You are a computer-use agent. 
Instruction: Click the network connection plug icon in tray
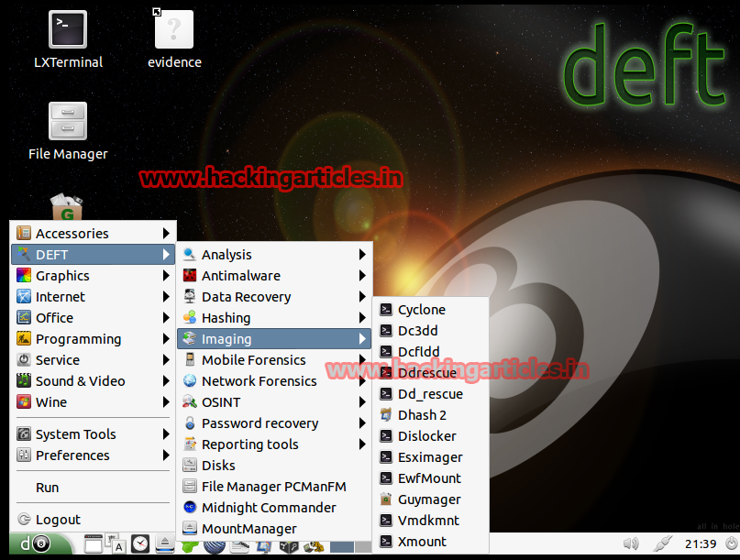pyautogui.click(x=662, y=544)
